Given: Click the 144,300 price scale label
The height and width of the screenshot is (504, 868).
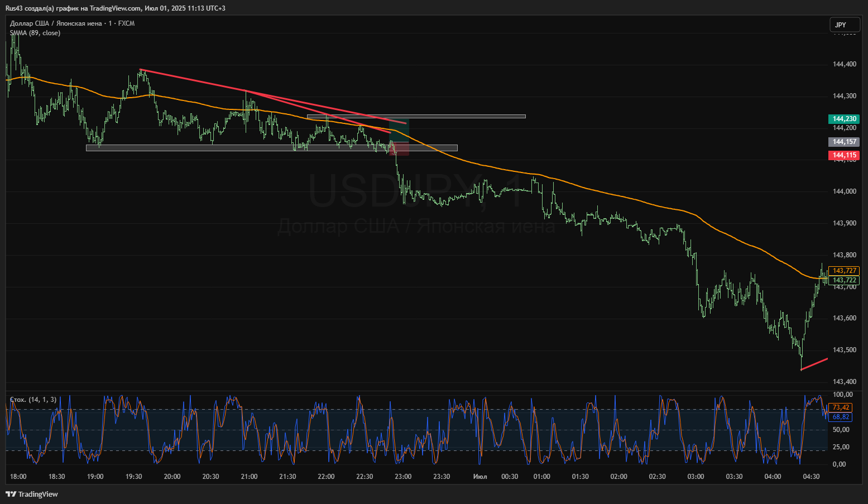Looking at the screenshot, I should point(844,96).
